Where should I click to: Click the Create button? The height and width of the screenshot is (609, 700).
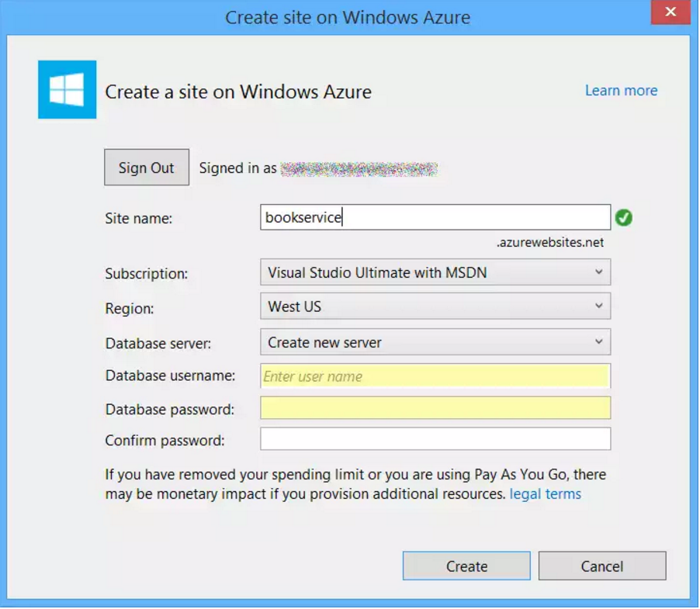coord(466,566)
